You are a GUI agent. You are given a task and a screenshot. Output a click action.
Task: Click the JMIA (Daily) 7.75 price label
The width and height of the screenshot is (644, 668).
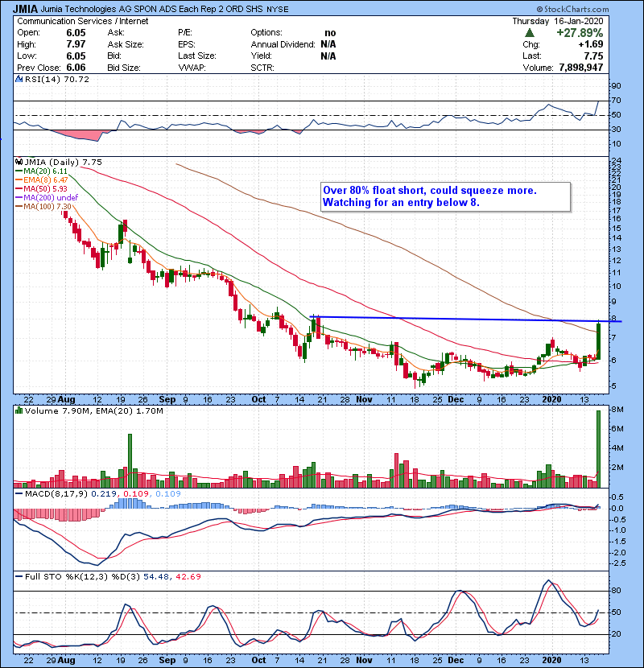[63, 162]
